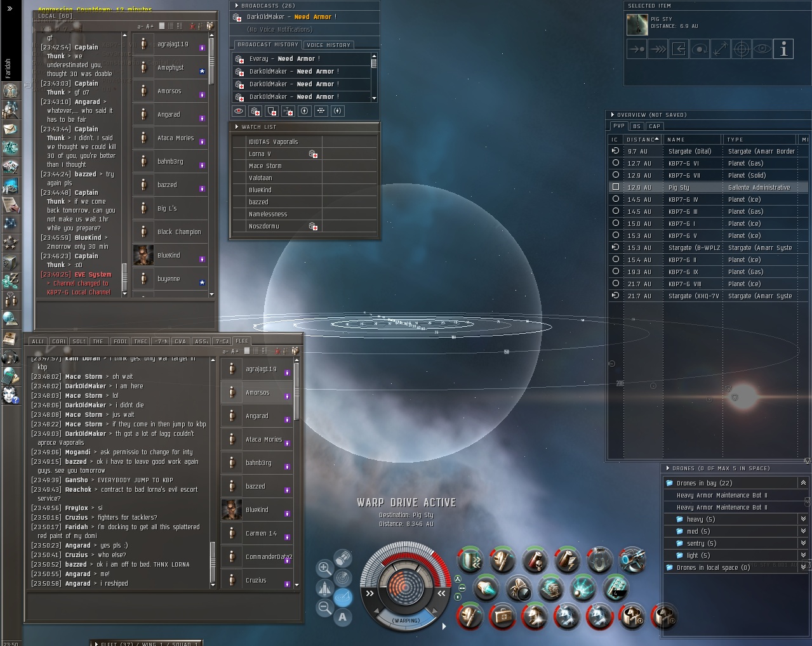Toggle autopilot with the A button
The width and height of the screenshot is (812, 646).
pyautogui.click(x=343, y=617)
